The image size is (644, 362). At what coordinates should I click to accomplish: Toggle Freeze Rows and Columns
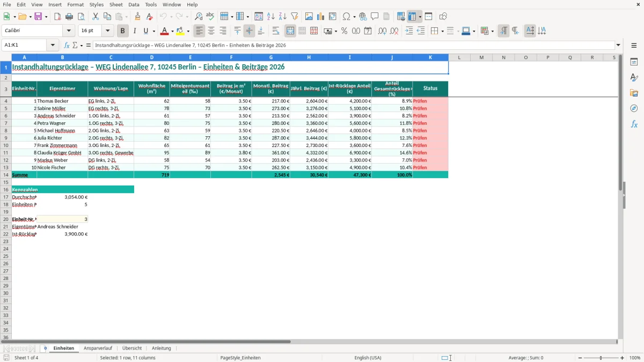pyautogui.click(x=412, y=17)
